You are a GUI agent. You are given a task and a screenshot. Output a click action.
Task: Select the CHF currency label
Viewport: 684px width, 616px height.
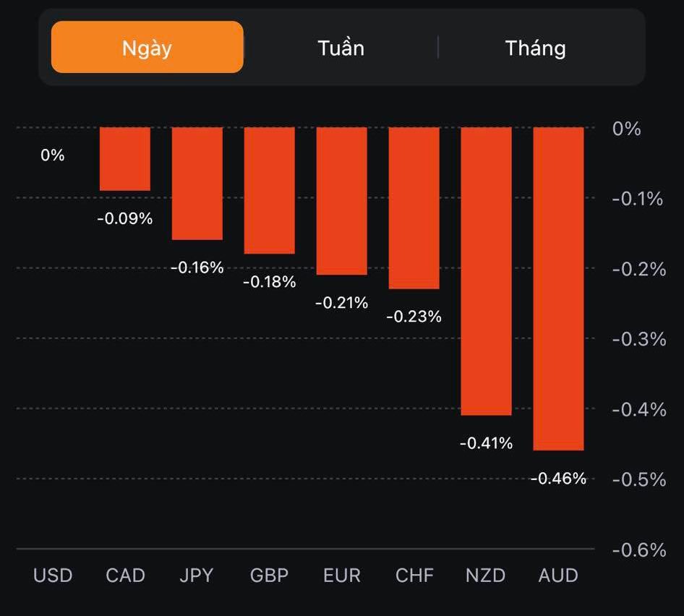pyautogui.click(x=414, y=576)
